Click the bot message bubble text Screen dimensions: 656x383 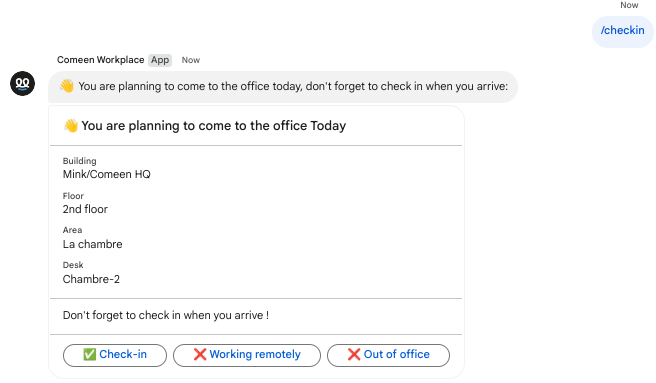pos(293,86)
